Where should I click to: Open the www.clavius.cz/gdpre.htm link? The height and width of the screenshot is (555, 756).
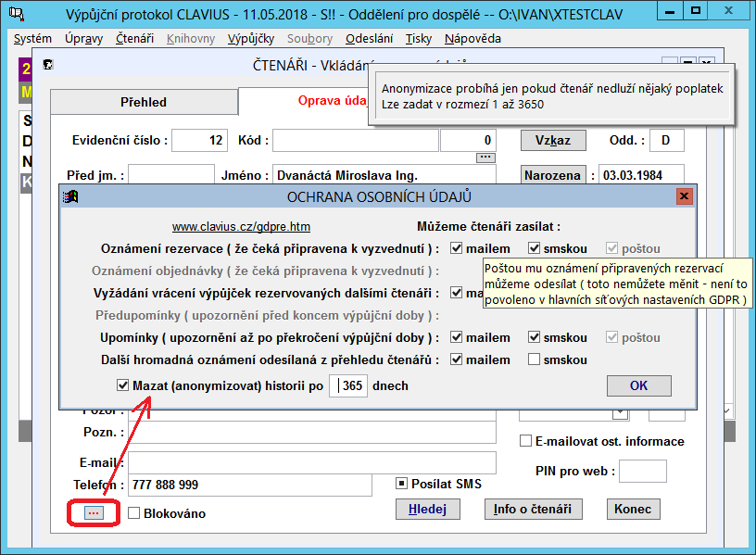tap(241, 227)
